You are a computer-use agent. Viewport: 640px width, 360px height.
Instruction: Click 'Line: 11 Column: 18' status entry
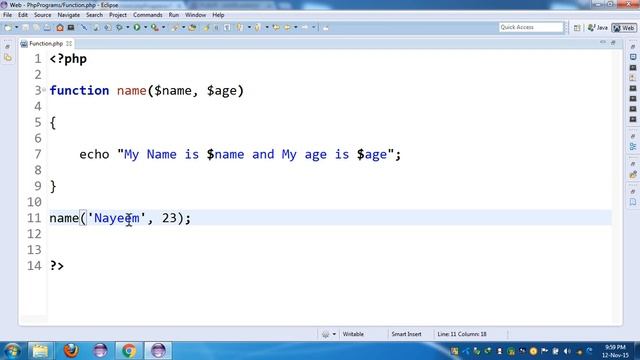point(462,334)
